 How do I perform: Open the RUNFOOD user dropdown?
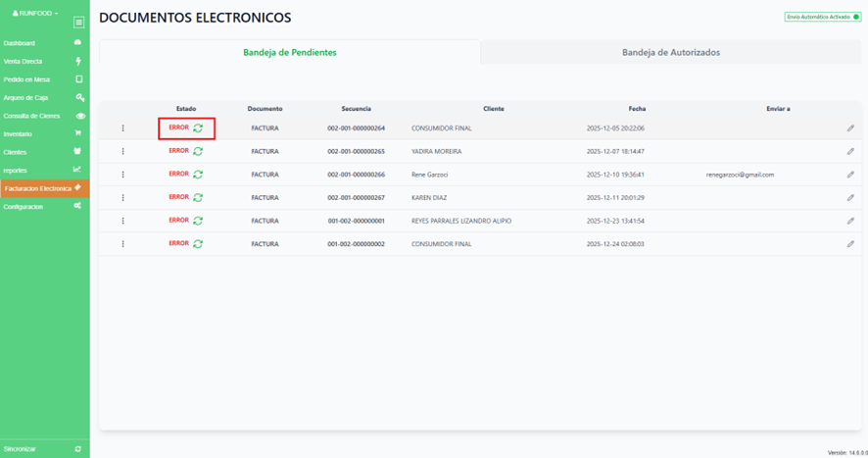click(35, 14)
